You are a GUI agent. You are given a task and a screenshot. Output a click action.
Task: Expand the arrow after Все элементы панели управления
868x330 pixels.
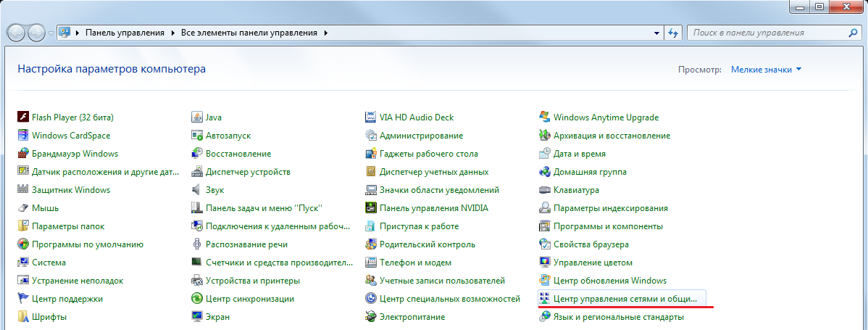click(325, 33)
